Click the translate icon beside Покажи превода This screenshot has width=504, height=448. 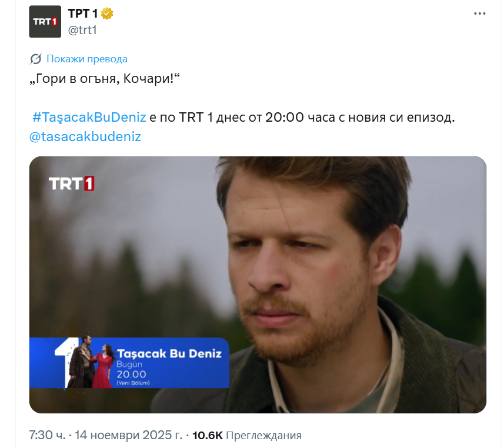click(36, 59)
